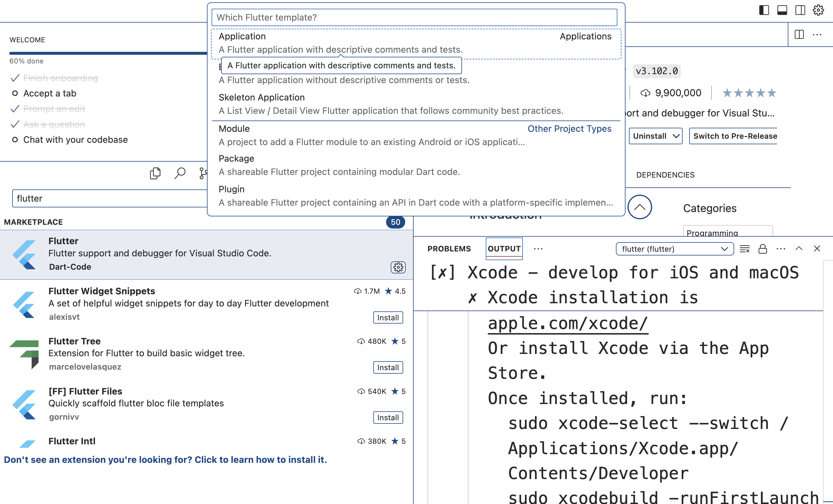
Task: Click alexisvt publisher name
Action: pos(64,317)
